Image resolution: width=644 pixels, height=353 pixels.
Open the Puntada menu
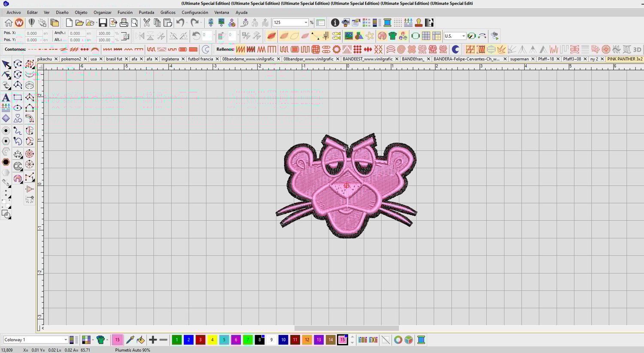[x=146, y=12]
